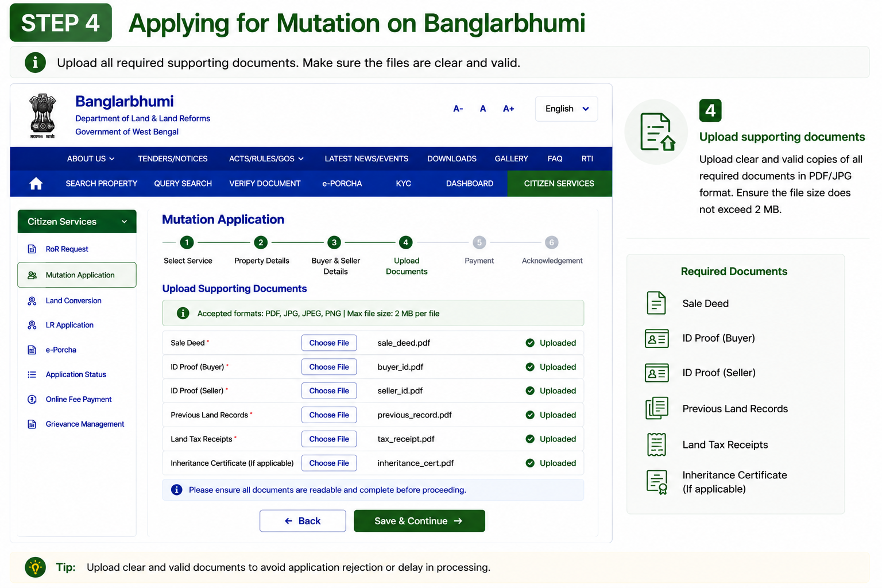882x588 pixels.
Task: Click Choose File for Inheritance Certificate
Action: 329,463
